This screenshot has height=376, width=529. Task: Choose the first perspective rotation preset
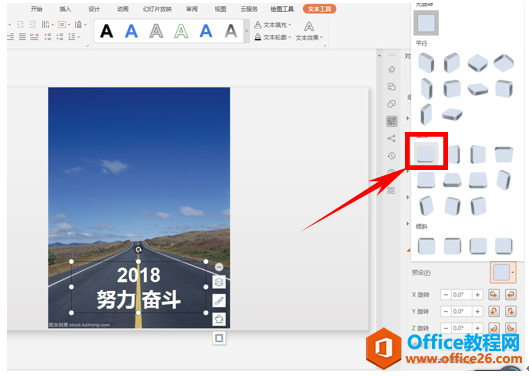(x=426, y=154)
